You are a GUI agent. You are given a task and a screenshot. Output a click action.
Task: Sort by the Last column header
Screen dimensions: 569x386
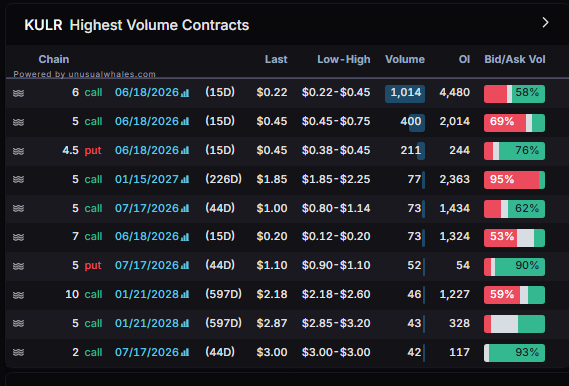coord(276,59)
